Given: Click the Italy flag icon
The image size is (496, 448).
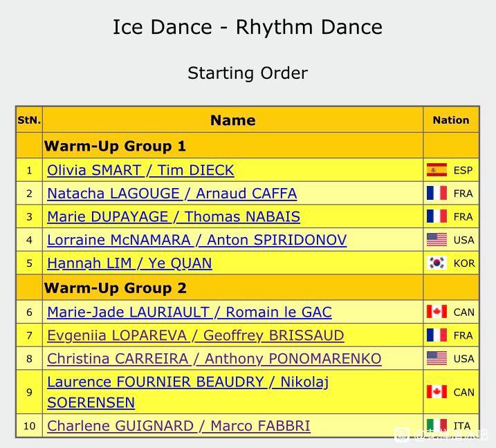Looking at the screenshot, I should (x=437, y=426).
